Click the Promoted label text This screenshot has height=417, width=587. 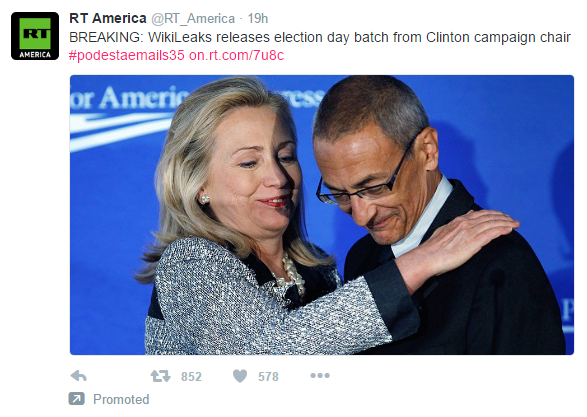tap(121, 399)
